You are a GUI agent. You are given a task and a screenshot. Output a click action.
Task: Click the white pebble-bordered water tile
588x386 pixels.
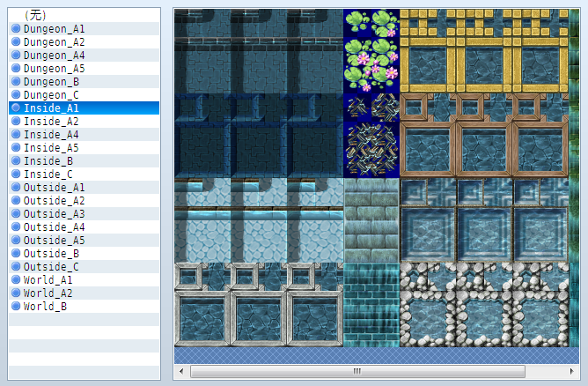click(x=484, y=305)
